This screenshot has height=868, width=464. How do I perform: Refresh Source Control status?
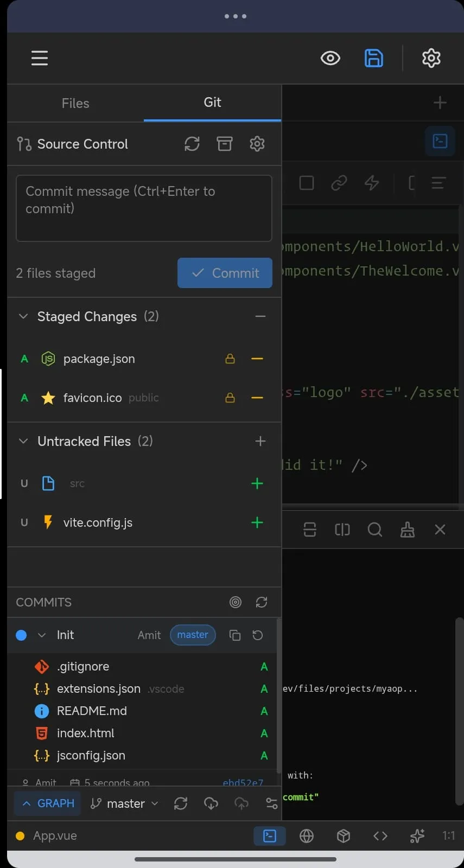(x=192, y=144)
